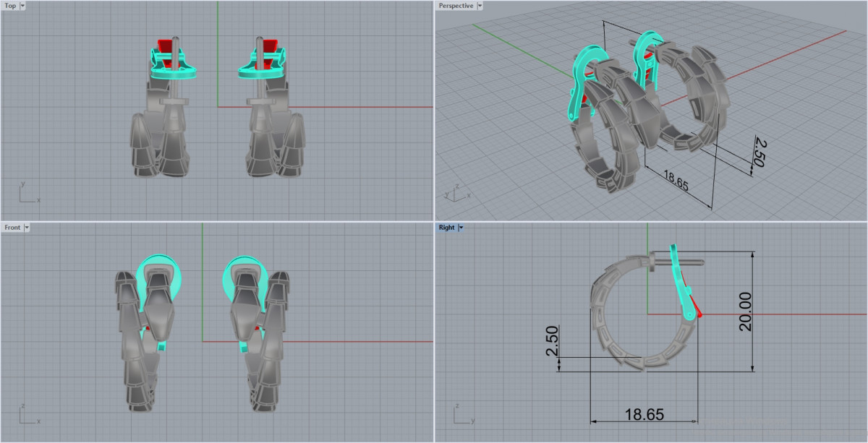Expand the Perspective viewport menu arrow
This screenshot has height=443, width=868.
(480, 6)
